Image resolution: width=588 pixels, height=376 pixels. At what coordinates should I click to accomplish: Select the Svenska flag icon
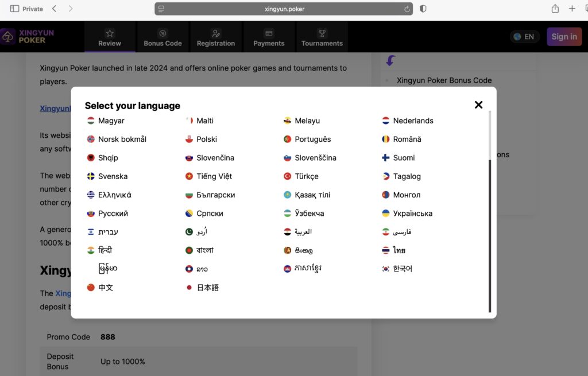[91, 176]
